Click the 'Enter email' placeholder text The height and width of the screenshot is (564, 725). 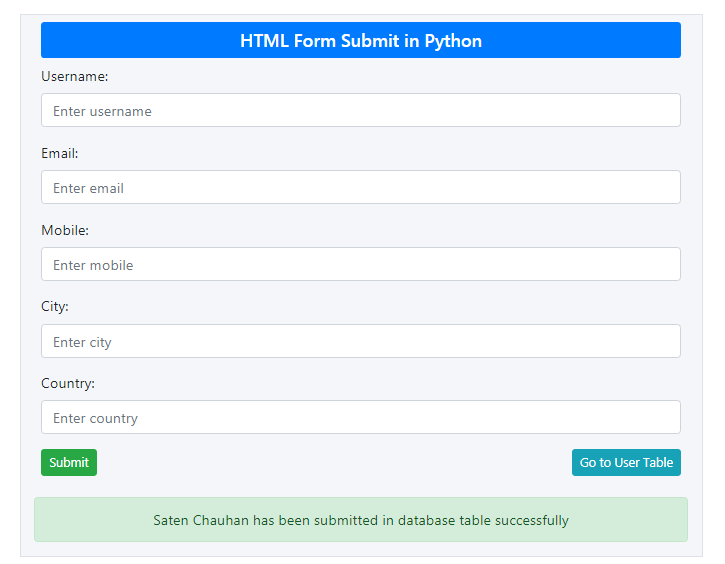click(88, 188)
